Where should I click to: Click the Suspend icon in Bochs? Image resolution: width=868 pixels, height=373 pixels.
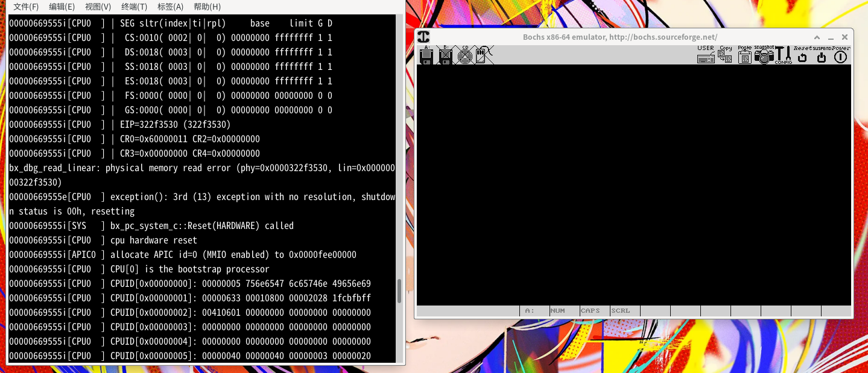point(822,55)
